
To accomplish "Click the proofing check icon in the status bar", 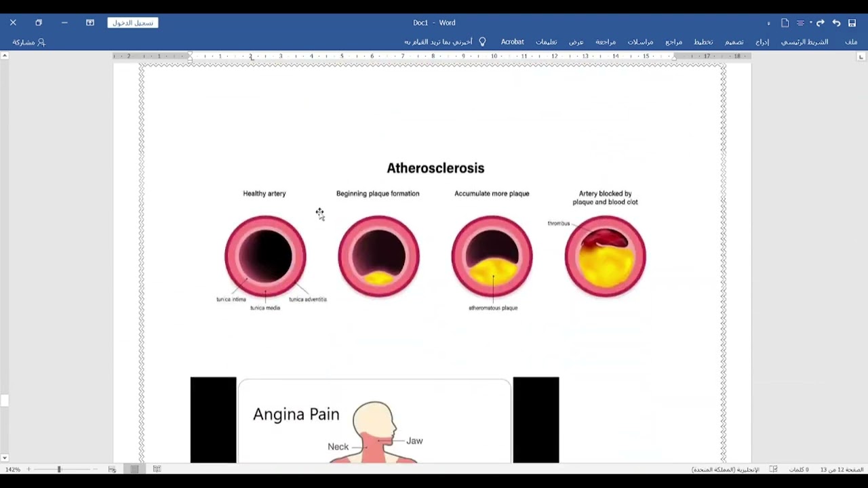I will point(773,469).
